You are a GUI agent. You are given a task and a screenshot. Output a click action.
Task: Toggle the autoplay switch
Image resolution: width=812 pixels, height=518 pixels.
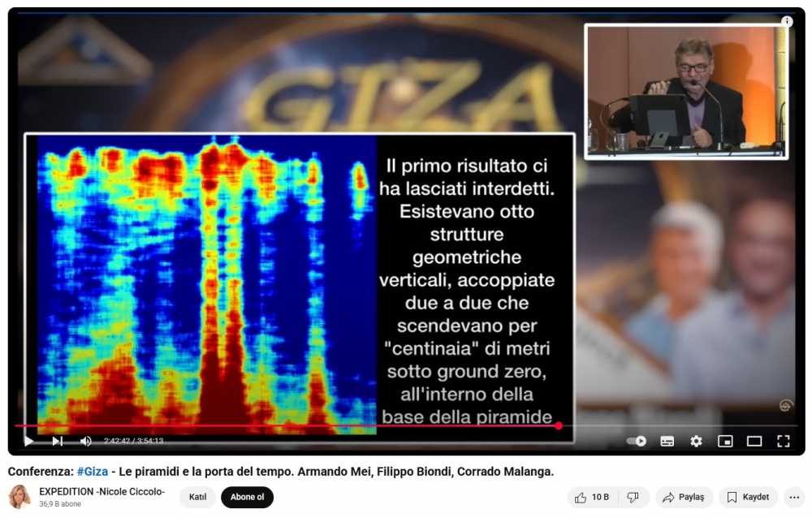(637, 441)
